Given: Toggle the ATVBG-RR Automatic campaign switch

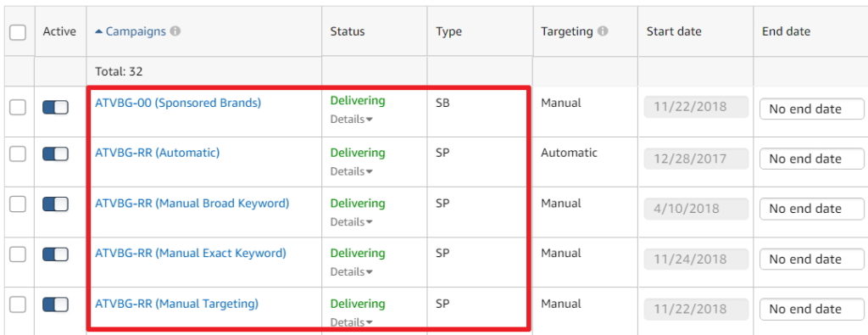Looking at the screenshot, I should point(55,154).
